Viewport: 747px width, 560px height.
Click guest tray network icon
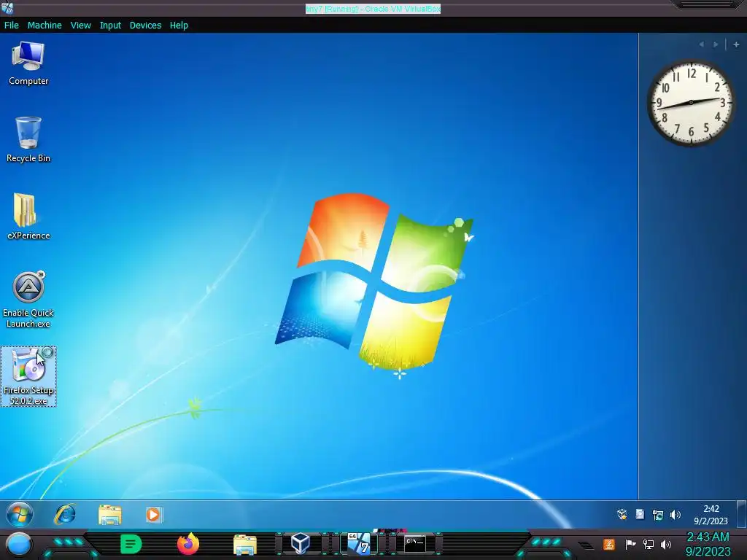pos(658,515)
